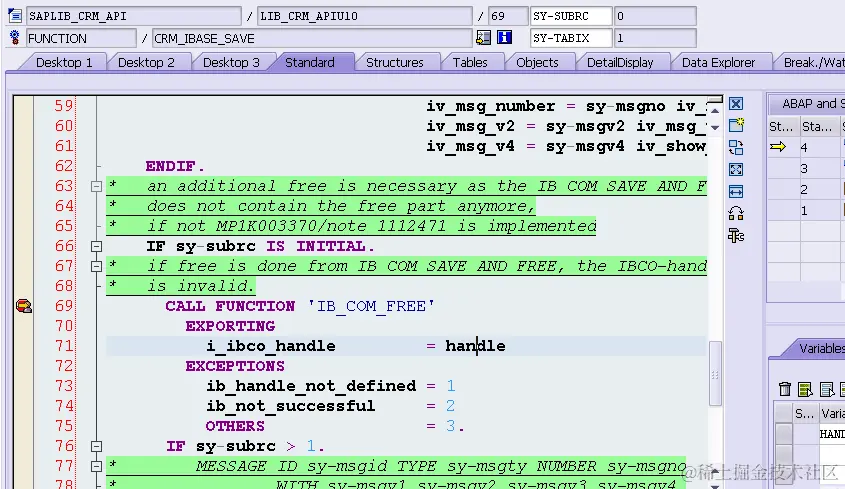Image resolution: width=845 pixels, height=489 pixels.
Task: Switch to the Desktop 3 tab
Action: click(231, 63)
